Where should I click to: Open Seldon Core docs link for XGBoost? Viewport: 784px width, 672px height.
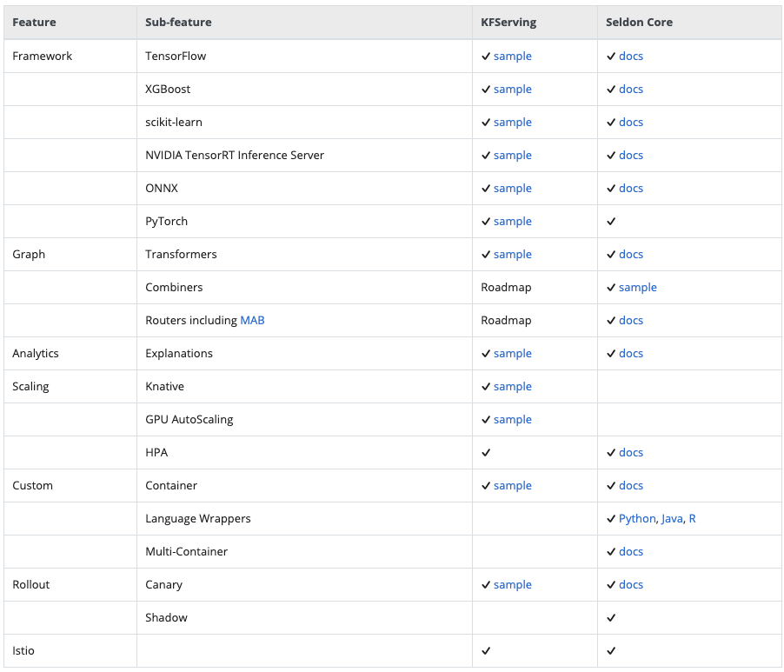(x=631, y=89)
